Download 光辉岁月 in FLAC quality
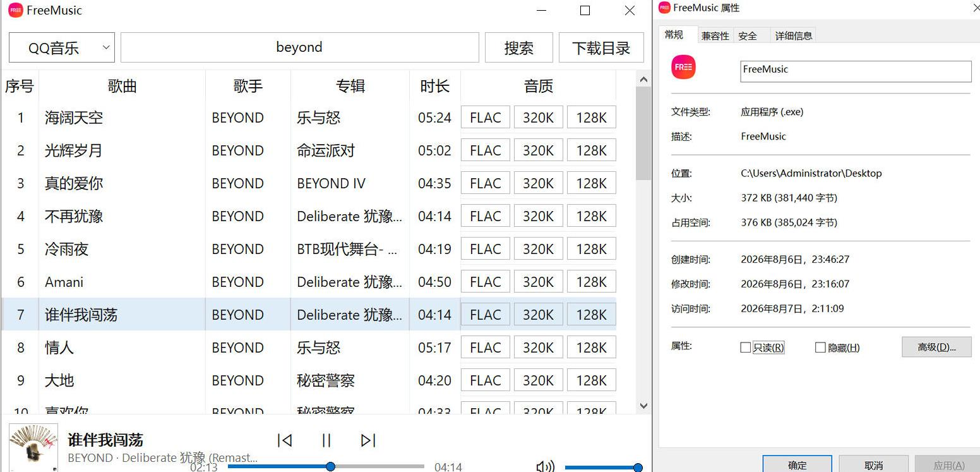The image size is (980, 472). pyautogui.click(x=486, y=150)
